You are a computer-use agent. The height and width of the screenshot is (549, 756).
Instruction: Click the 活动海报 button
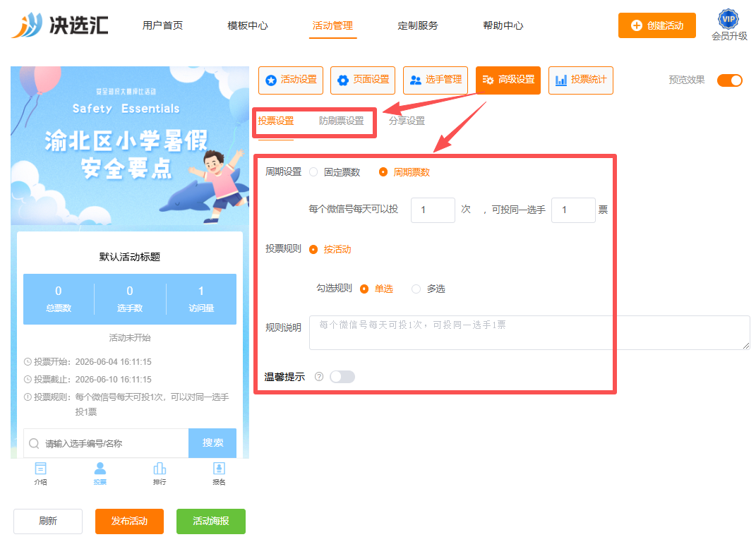click(210, 521)
